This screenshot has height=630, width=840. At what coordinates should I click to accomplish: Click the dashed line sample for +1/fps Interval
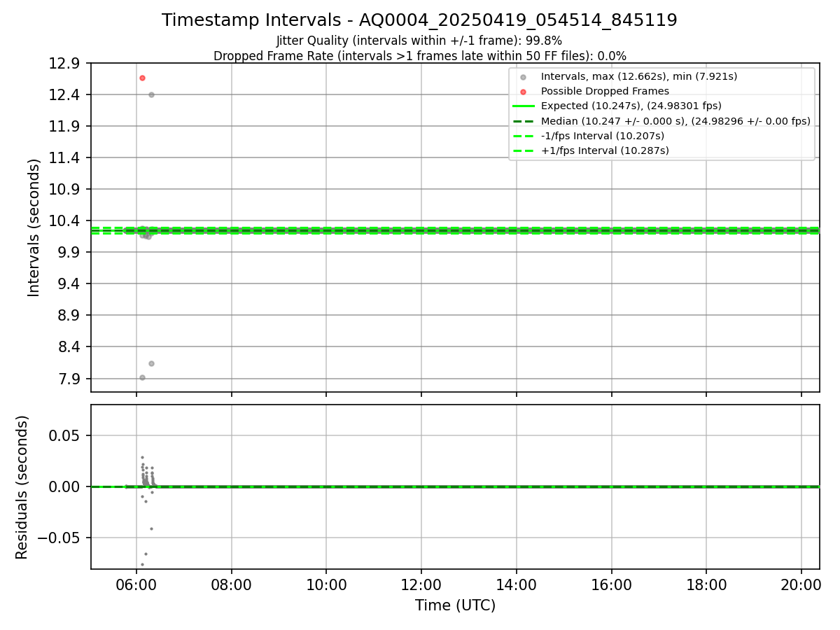click(x=524, y=150)
